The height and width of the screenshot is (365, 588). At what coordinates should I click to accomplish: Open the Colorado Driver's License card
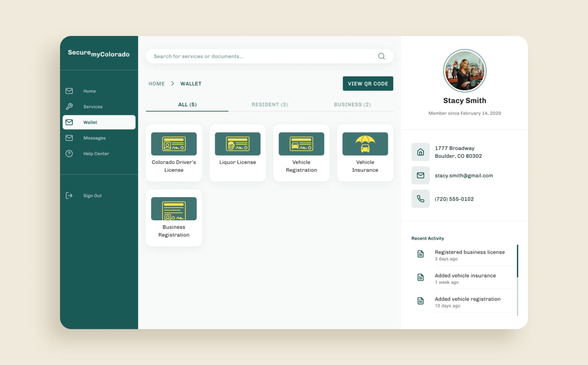pos(174,153)
